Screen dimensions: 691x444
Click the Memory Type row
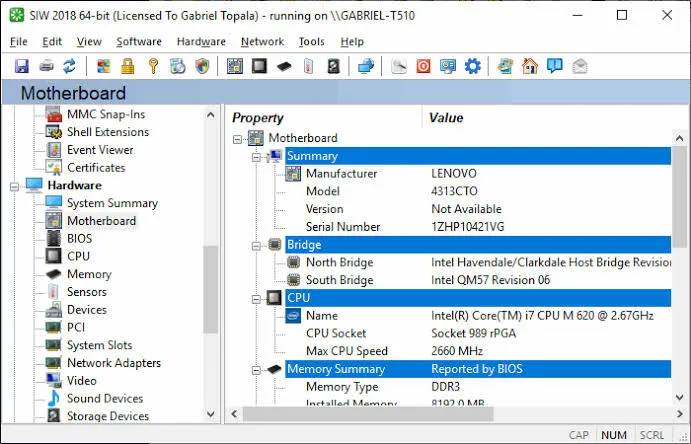click(478, 387)
